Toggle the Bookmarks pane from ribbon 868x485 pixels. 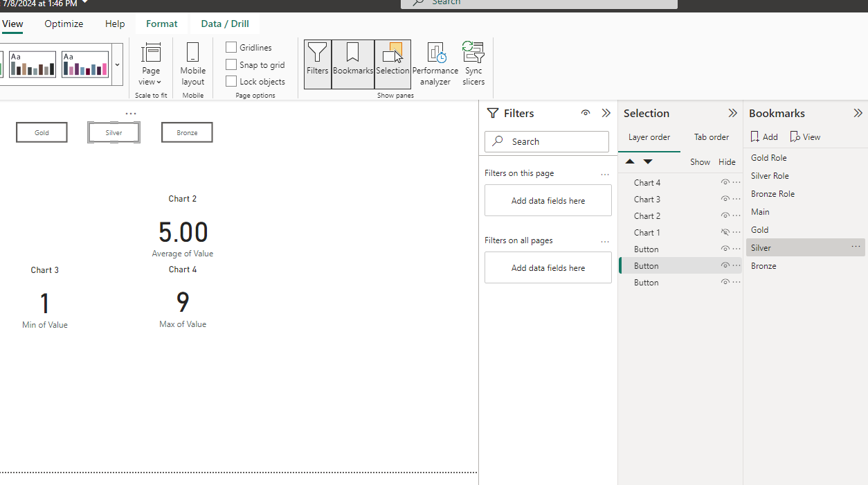[x=353, y=64]
